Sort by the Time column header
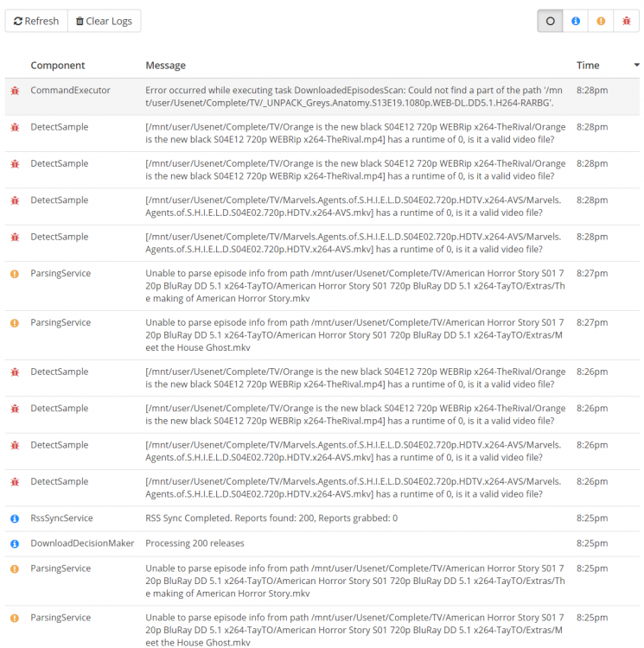The image size is (644, 648). 588,66
